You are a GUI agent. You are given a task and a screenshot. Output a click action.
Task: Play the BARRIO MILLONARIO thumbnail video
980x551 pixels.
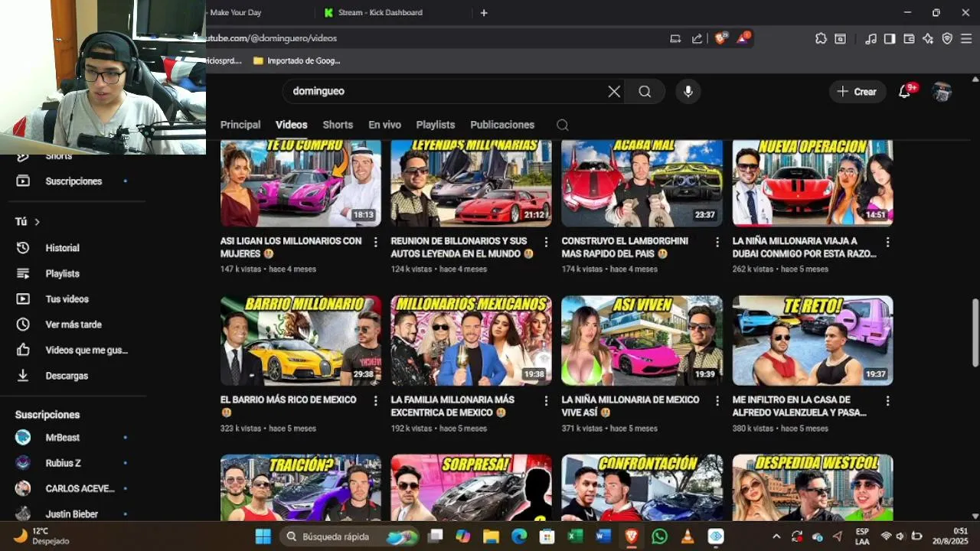(301, 341)
